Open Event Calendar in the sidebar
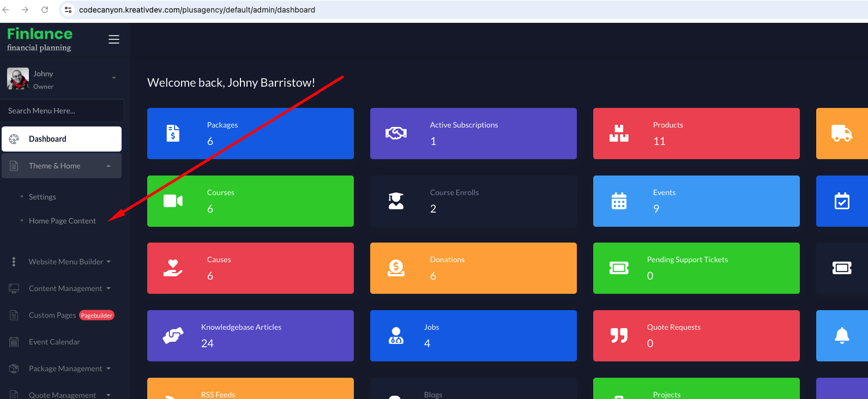868x399 pixels. 55,342
